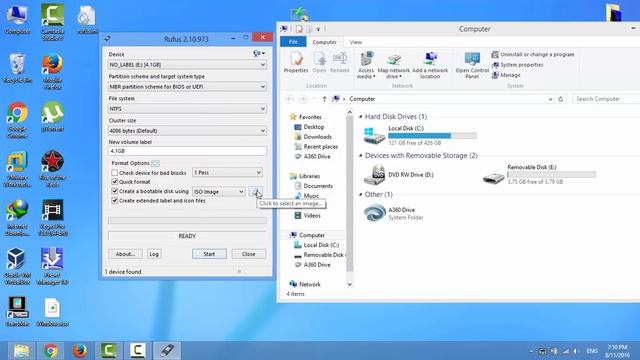
Task: Click System properties in ribbon
Action: [x=518, y=65]
